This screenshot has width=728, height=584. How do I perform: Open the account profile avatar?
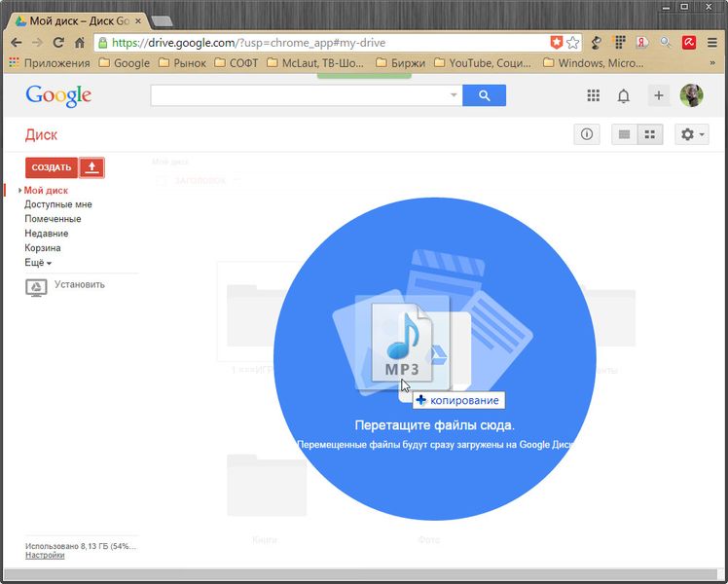[x=692, y=95]
